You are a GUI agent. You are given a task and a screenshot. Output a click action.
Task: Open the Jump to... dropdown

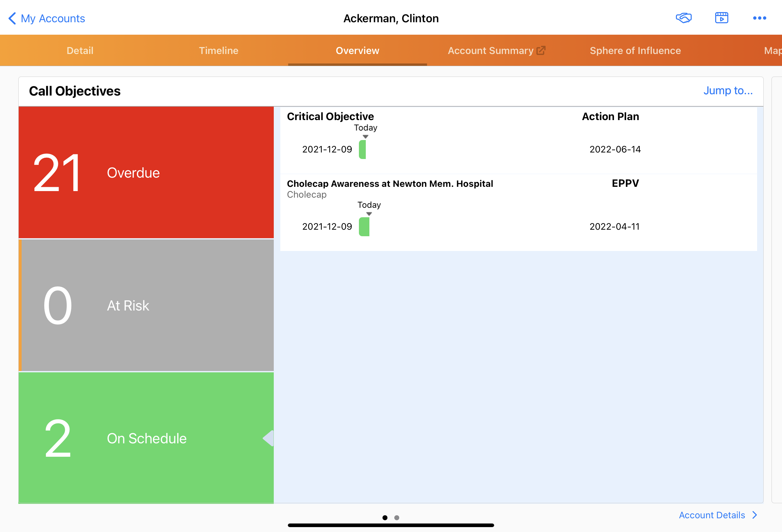pos(728,90)
